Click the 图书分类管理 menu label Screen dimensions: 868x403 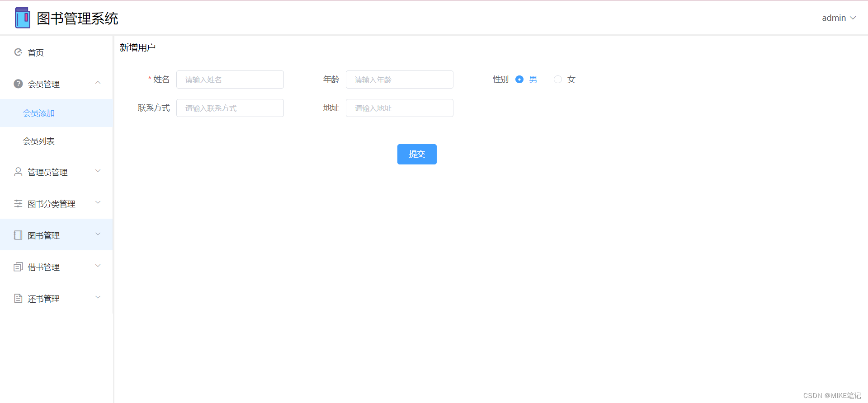52,204
